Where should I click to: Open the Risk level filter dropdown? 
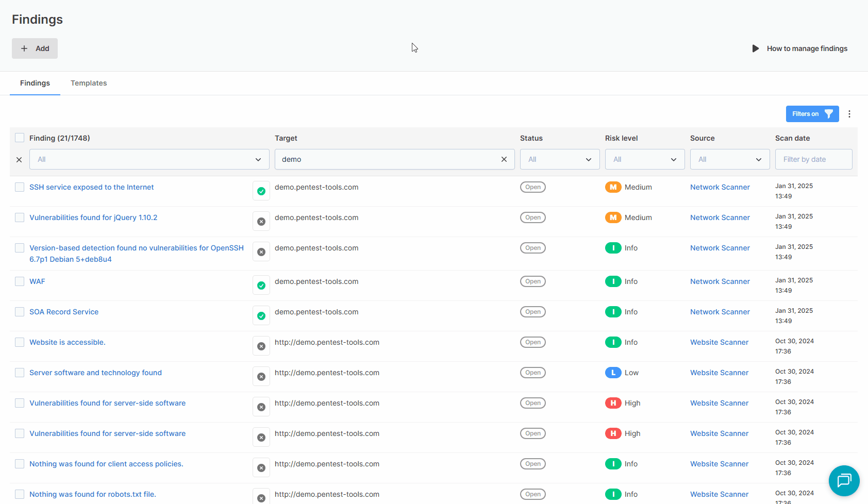pyautogui.click(x=644, y=159)
